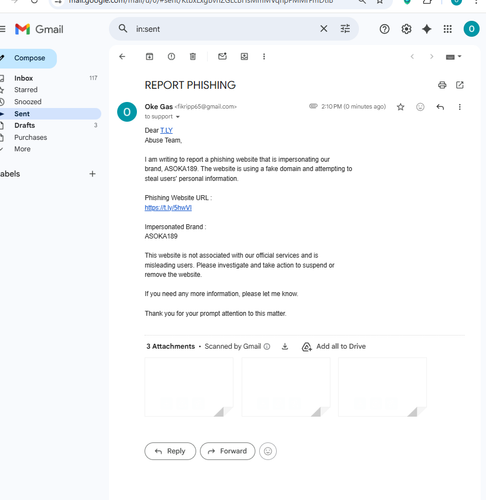The width and height of the screenshot is (486, 500).
Task: Create a new label with plus
Action: [x=92, y=174]
